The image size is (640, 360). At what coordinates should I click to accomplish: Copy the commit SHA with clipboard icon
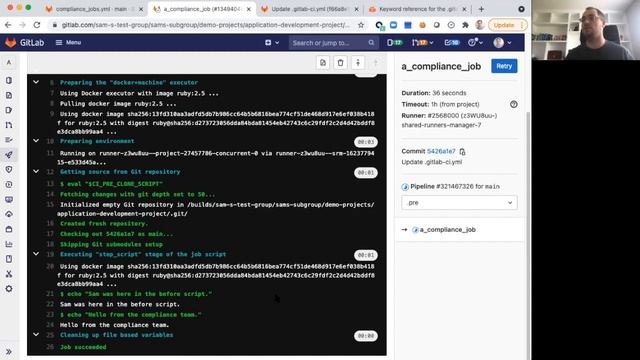tap(462, 151)
